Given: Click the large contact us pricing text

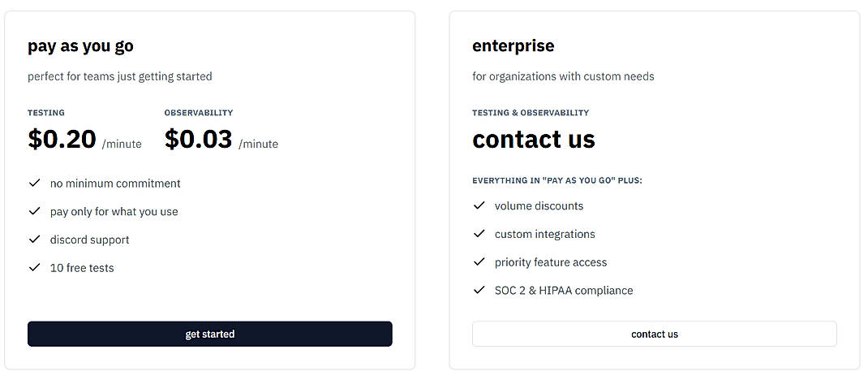Looking at the screenshot, I should [x=533, y=140].
